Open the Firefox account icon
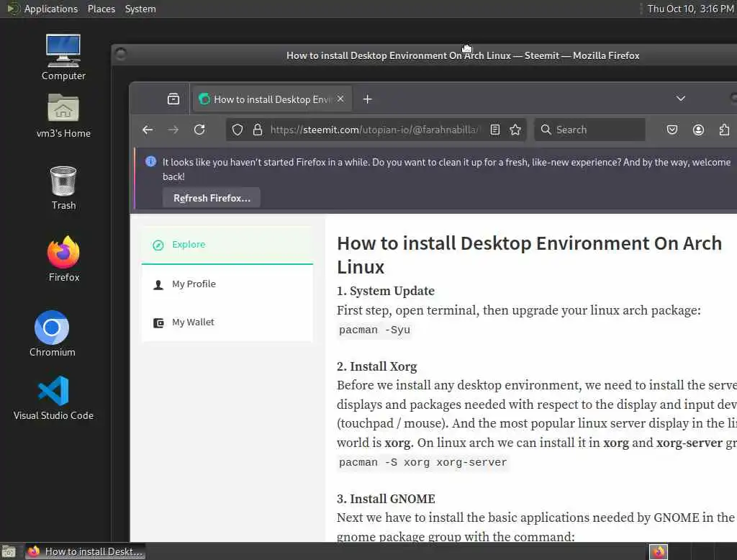737x560 pixels. click(x=698, y=130)
